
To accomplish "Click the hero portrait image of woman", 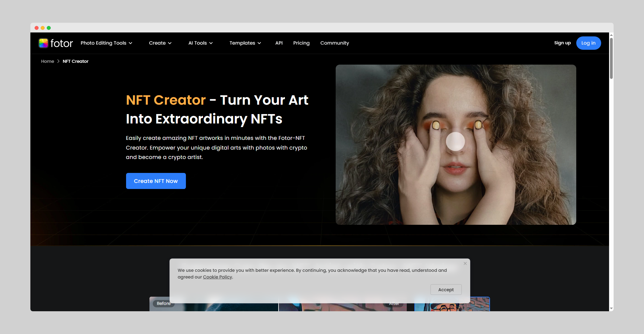I will 456,145.
